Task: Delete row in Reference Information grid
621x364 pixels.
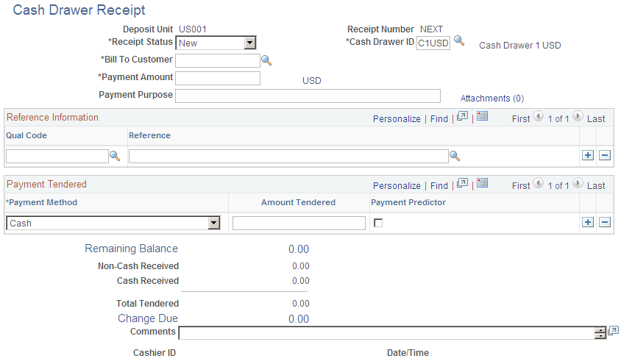Action: (604, 155)
